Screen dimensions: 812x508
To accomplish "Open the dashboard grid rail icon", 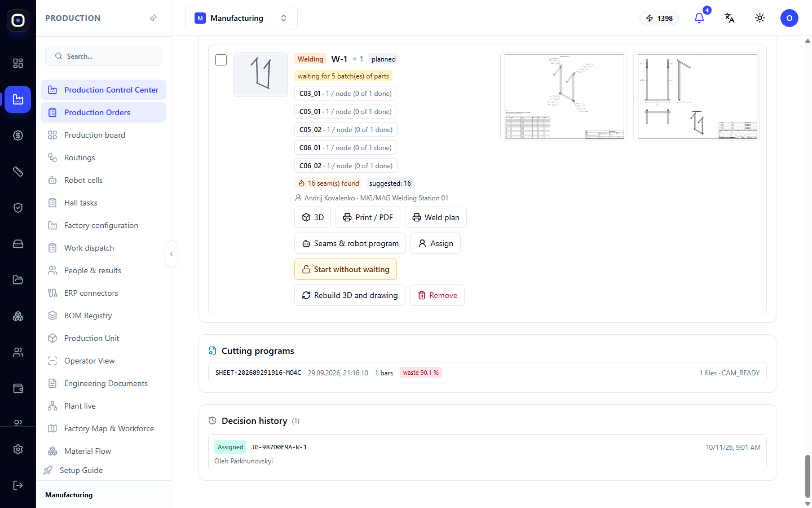I will click(18, 63).
